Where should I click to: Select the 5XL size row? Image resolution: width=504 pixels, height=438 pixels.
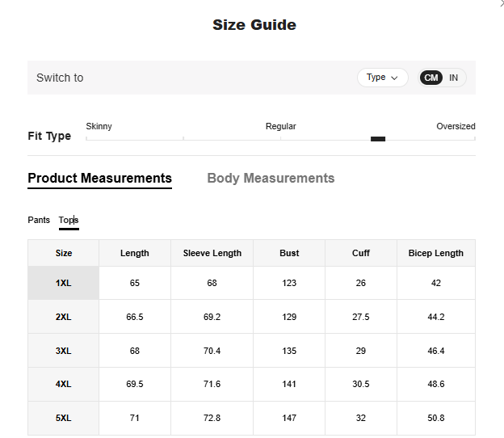click(64, 418)
